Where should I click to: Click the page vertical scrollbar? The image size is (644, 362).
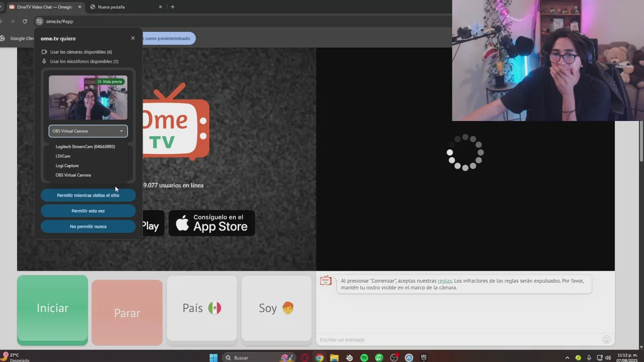point(641,141)
